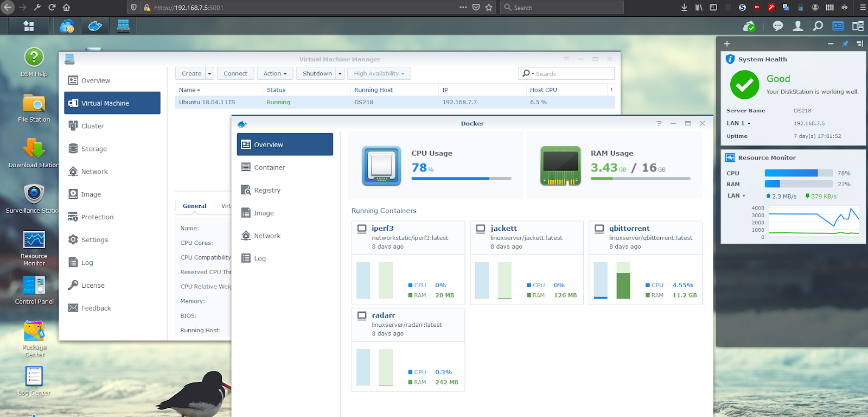Screen dimensions: 868x417
Task: Open Registry section in Docker sidebar
Action: [285, 190]
